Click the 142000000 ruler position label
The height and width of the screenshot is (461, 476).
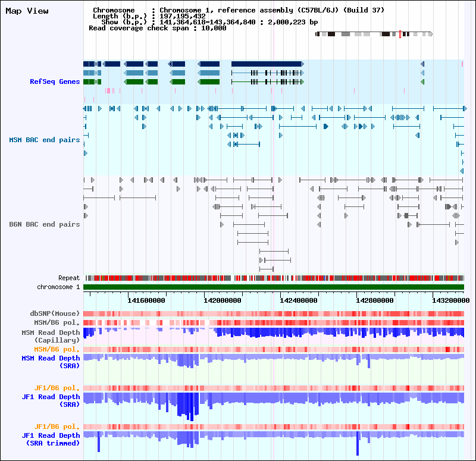tap(223, 300)
